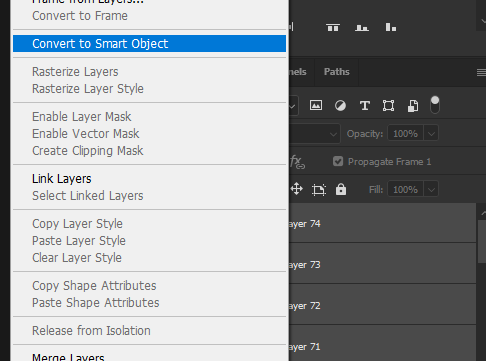Toggle layer filtering on/off switch
Screen dimensions: 486x361
[x=435, y=105]
